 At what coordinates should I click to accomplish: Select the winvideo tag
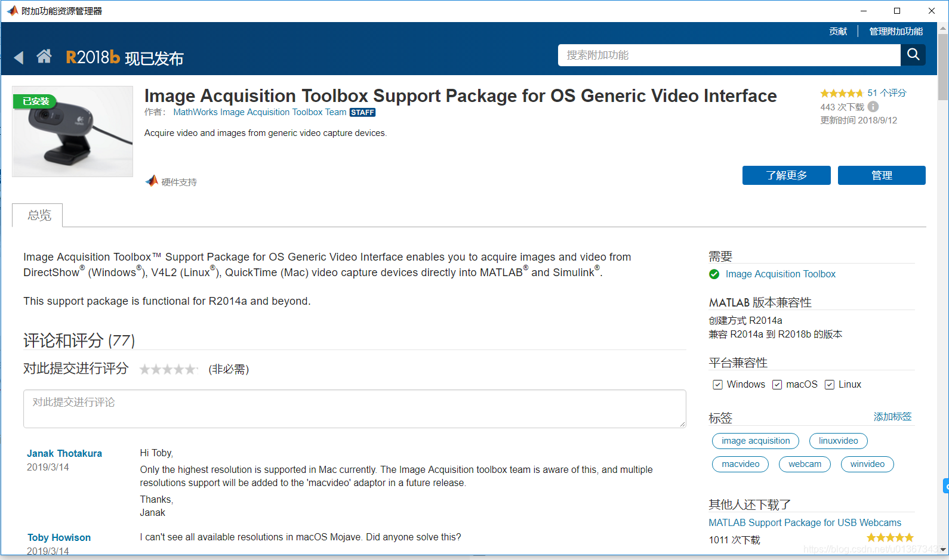pyautogui.click(x=867, y=464)
